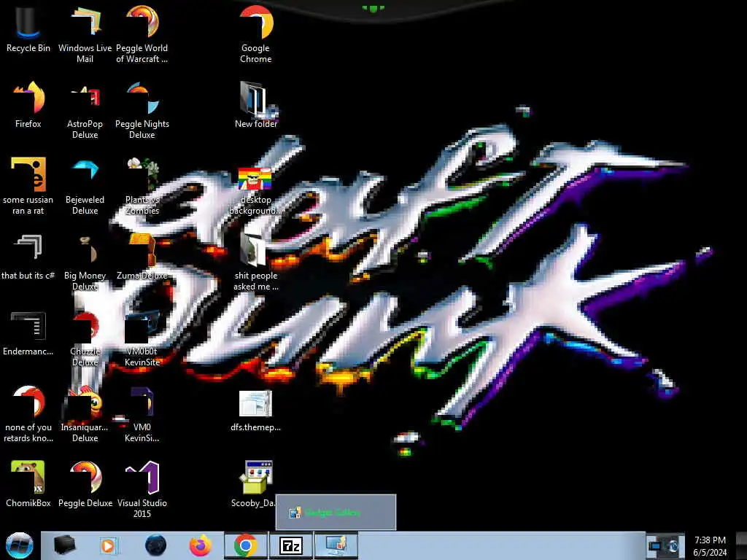The image size is (747, 560).
Task: Select the dfs.themepack file icon
Action: tap(256, 411)
